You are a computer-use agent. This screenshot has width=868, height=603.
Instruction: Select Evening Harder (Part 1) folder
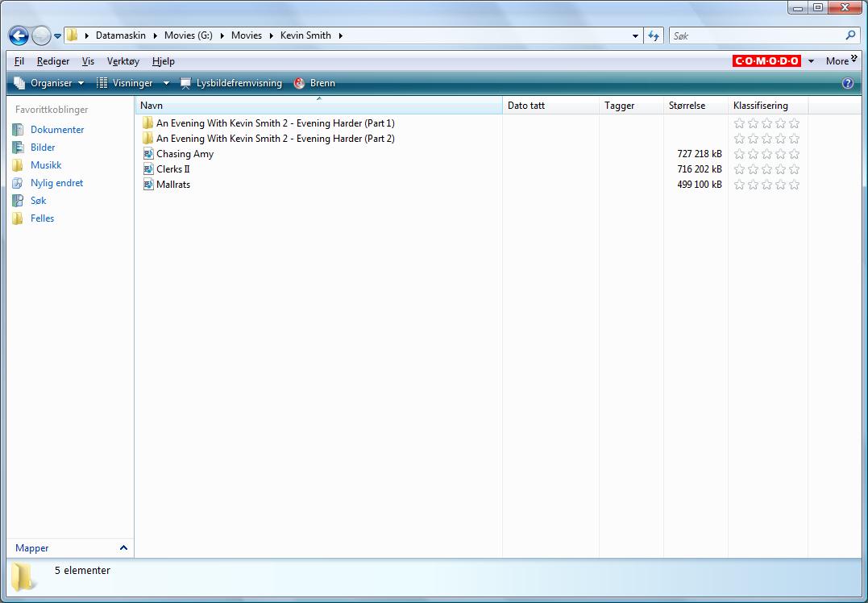coord(275,123)
